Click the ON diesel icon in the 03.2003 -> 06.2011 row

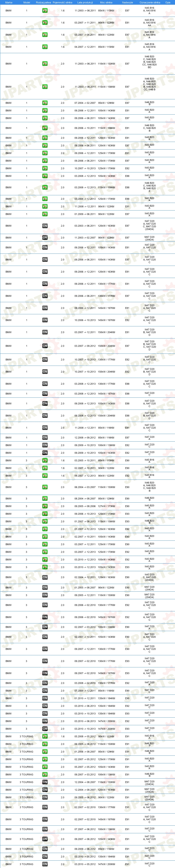(x=45, y=226)
